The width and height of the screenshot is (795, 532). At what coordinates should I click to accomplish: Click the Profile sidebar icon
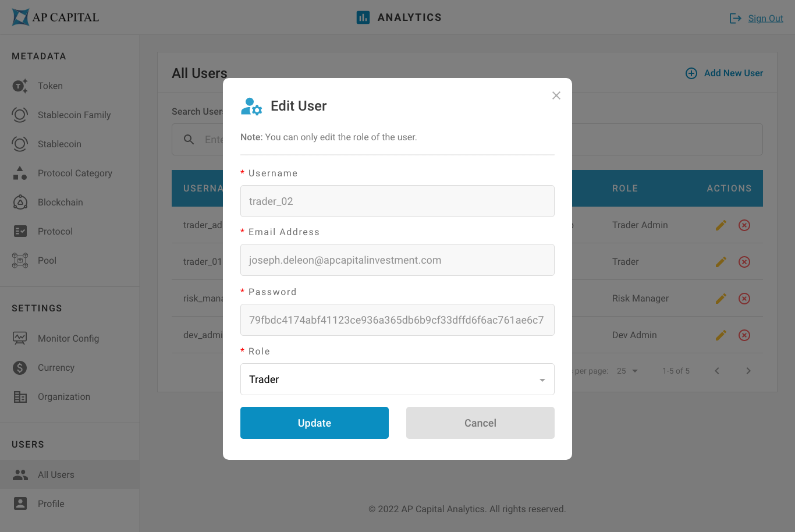20,504
